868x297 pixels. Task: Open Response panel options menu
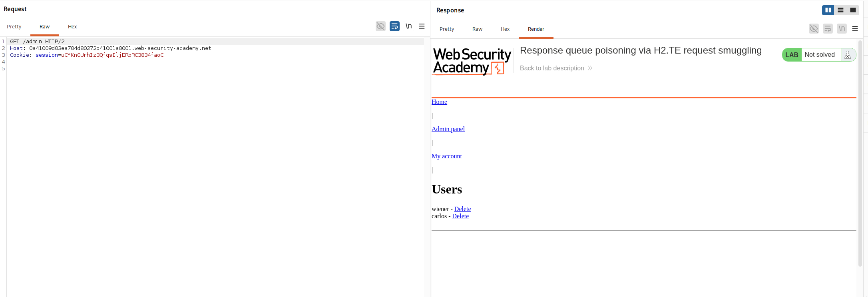point(855,29)
